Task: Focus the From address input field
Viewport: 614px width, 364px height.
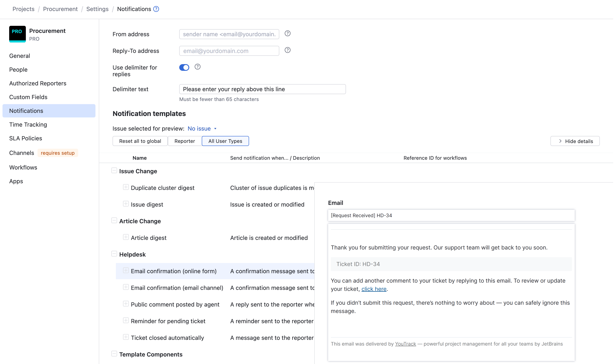Action: (229, 34)
